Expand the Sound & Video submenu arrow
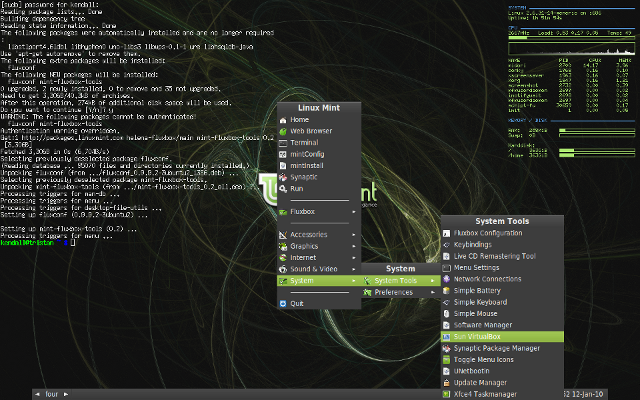The image size is (640, 400). (x=354, y=269)
